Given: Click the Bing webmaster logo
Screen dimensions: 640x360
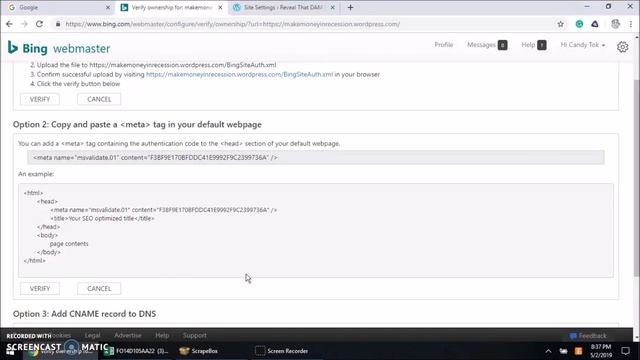Looking at the screenshot, I should pyautogui.click(x=59, y=48).
